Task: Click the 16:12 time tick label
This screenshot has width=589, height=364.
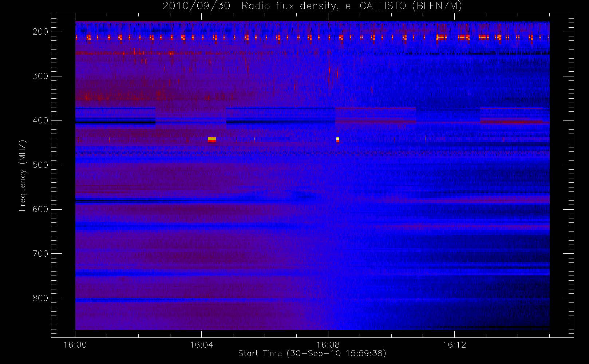Action: (454, 345)
